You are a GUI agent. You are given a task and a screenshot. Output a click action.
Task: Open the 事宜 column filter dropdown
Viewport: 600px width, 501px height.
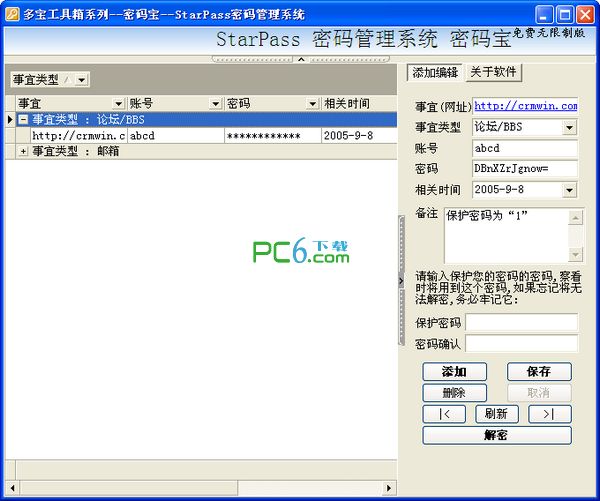click(x=118, y=103)
